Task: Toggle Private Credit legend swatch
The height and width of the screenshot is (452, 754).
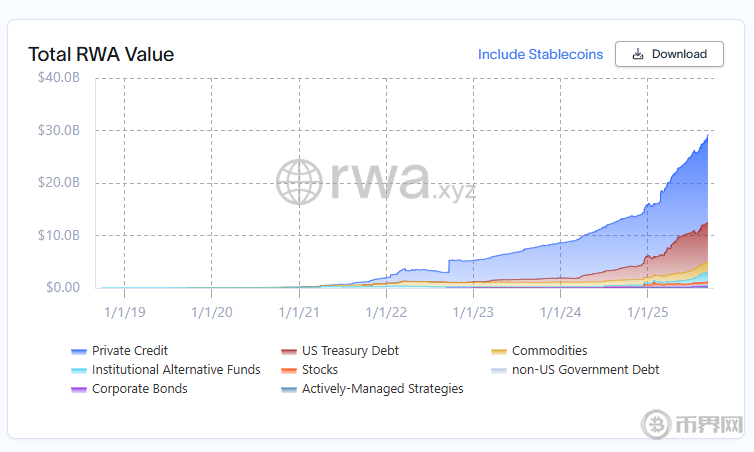Action: point(79,351)
